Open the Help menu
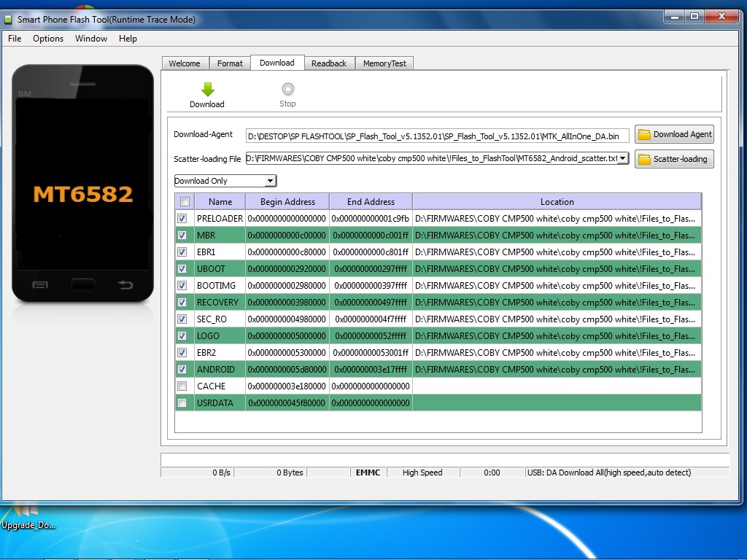 pos(128,39)
